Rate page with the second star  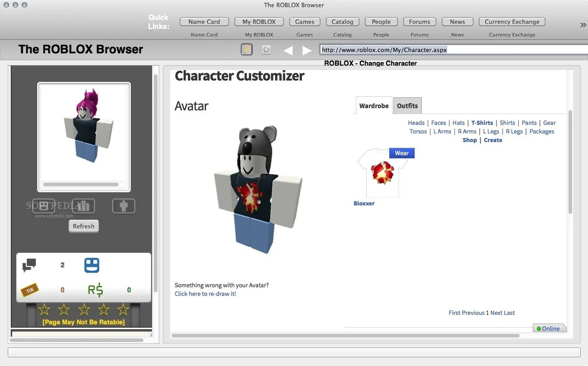pyautogui.click(x=64, y=310)
